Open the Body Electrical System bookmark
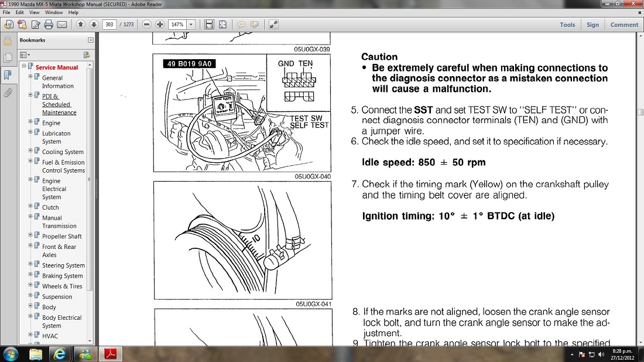 [x=61, y=322]
